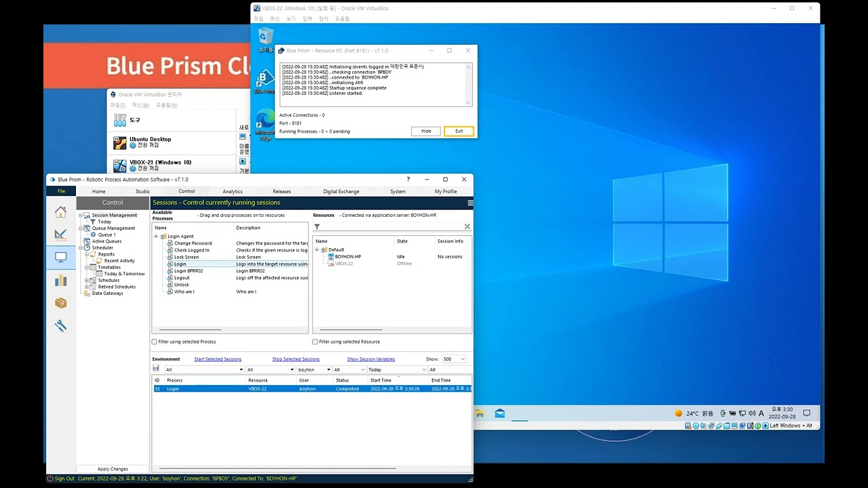Select the VBOX-22 offline resource

tap(344, 264)
